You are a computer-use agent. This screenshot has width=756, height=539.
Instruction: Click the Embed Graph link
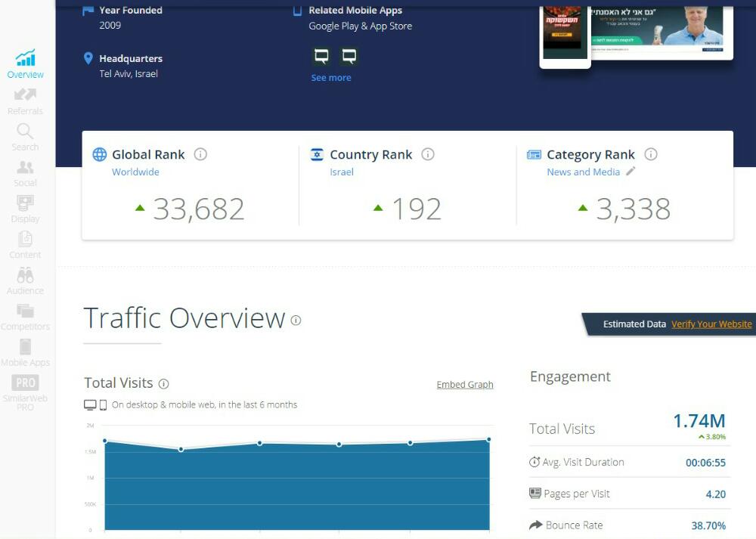coord(464,384)
